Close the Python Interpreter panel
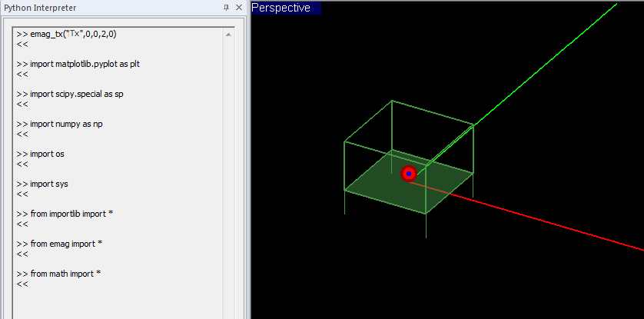This screenshot has height=319, width=644. tap(239, 7)
